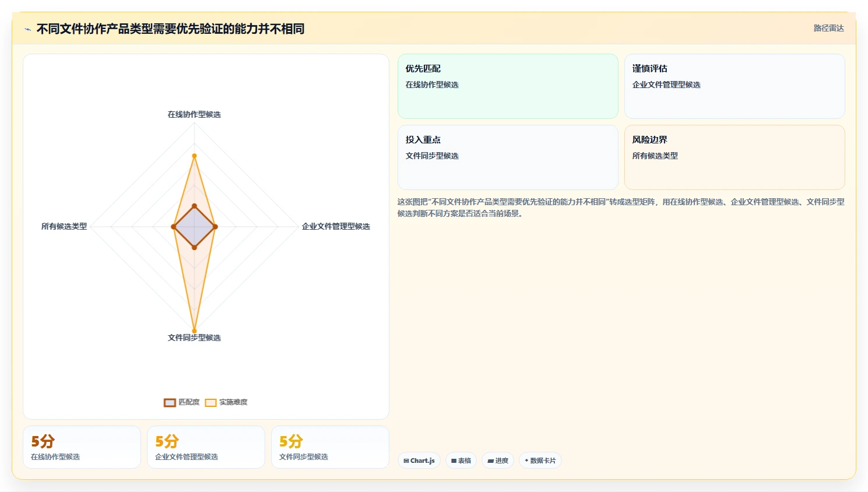The width and height of the screenshot is (868, 492).
Task: Click the 匹配度 data point on the 所有候选类型 axis
Action: [174, 227]
